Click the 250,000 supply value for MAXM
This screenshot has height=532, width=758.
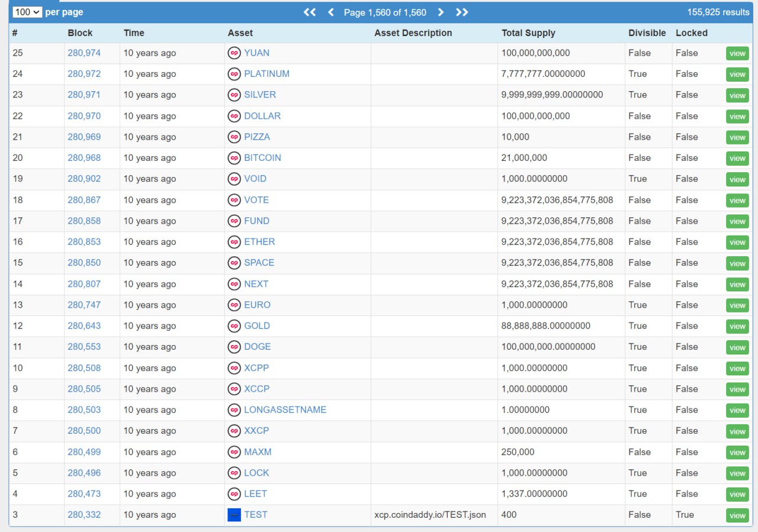tap(518, 452)
